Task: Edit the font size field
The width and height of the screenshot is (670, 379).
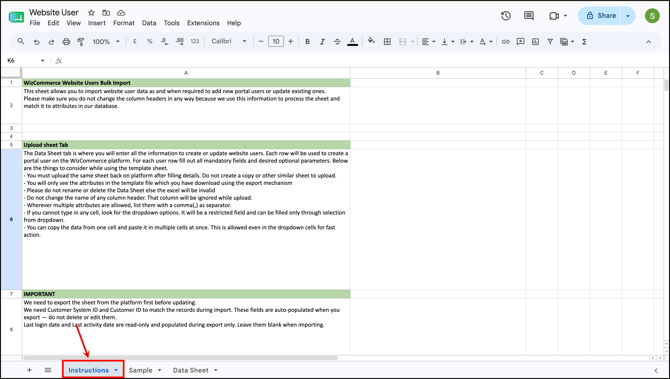Action: pos(276,41)
